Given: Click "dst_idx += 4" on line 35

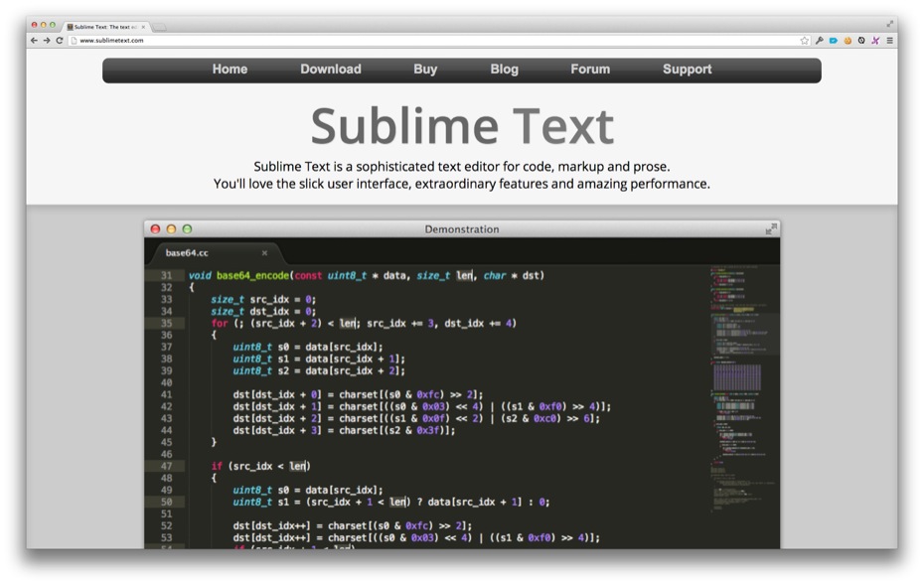Looking at the screenshot, I should 477,323.
